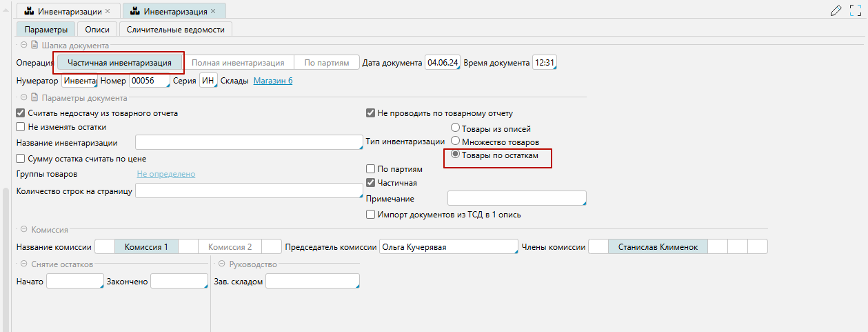Close the Инвентаризации tab
Viewport: 868px width, 332px height.
click(x=108, y=12)
